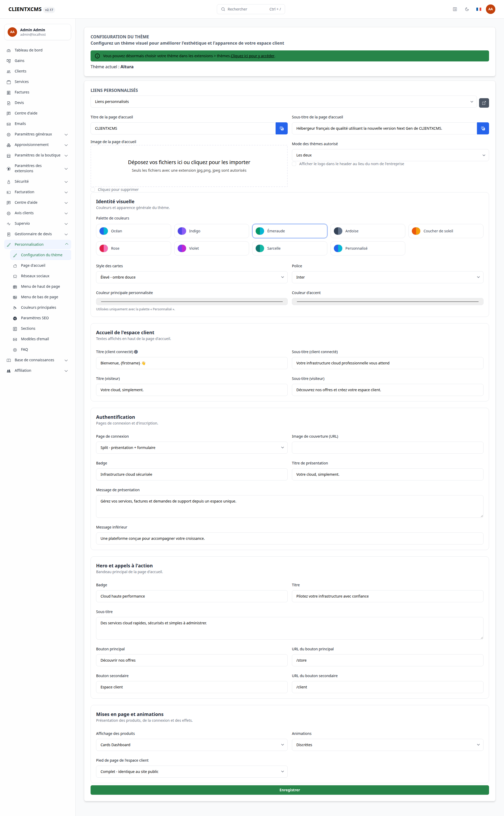
Task: Open the French flag language selector
Action: [x=479, y=9]
